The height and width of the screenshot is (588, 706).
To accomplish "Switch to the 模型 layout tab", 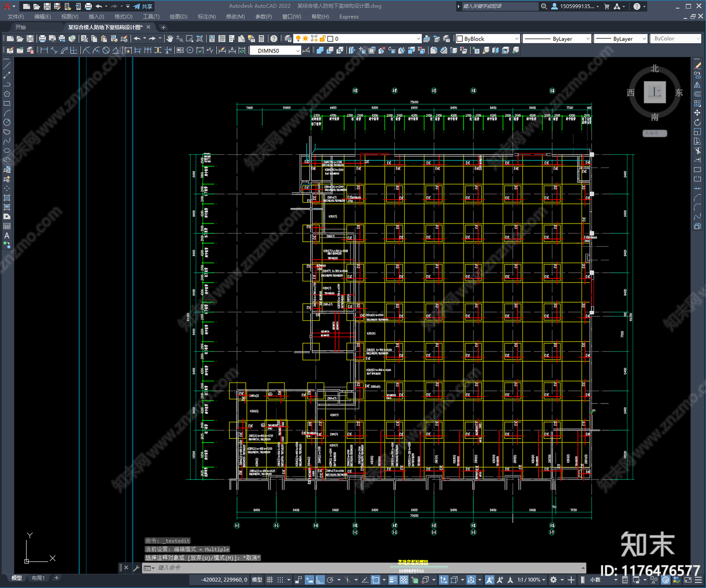I will point(17,578).
